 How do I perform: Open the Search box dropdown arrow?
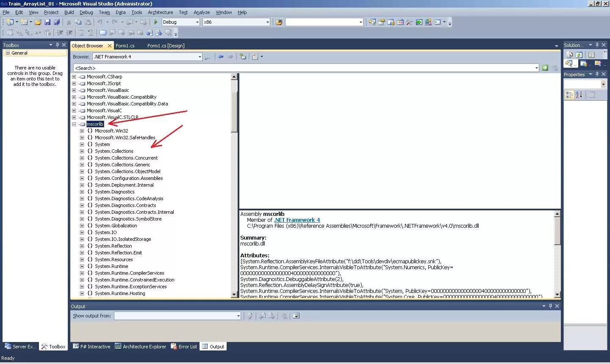tap(536, 68)
